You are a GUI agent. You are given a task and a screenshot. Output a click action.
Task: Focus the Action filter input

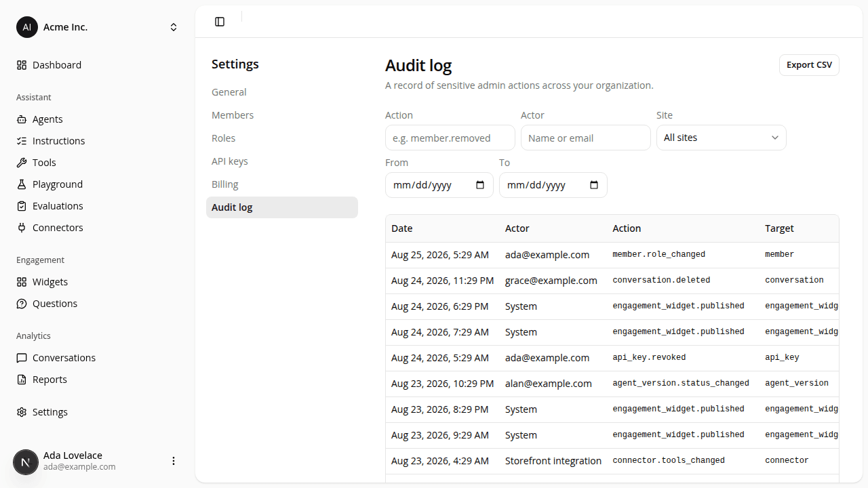[450, 138]
